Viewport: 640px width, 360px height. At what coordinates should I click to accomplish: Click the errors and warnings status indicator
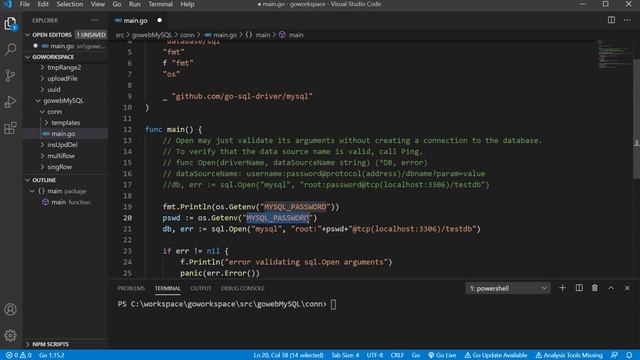tap(19, 355)
